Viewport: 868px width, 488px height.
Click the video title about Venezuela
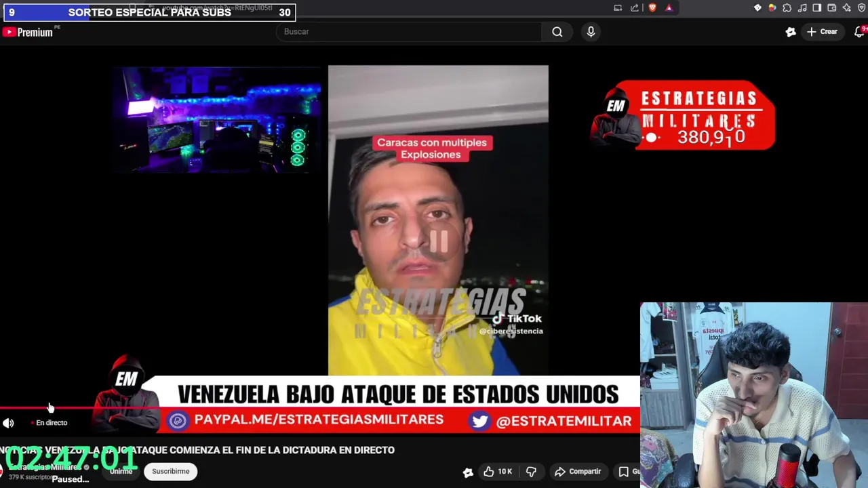(197, 450)
